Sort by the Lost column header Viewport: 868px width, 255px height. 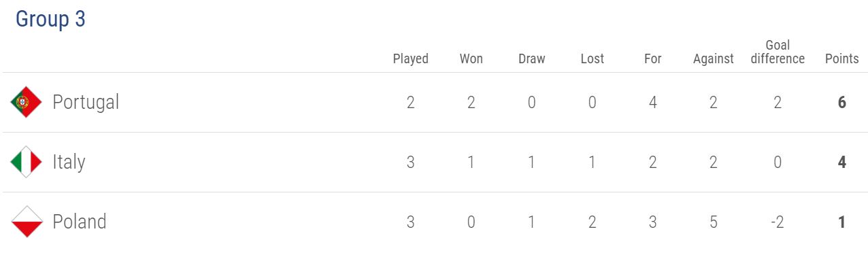pos(592,58)
